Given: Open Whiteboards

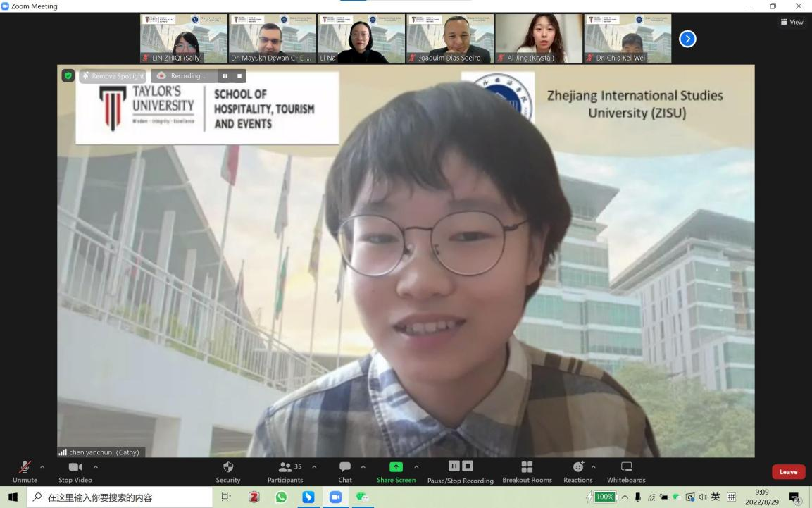Looking at the screenshot, I should 626,467.
